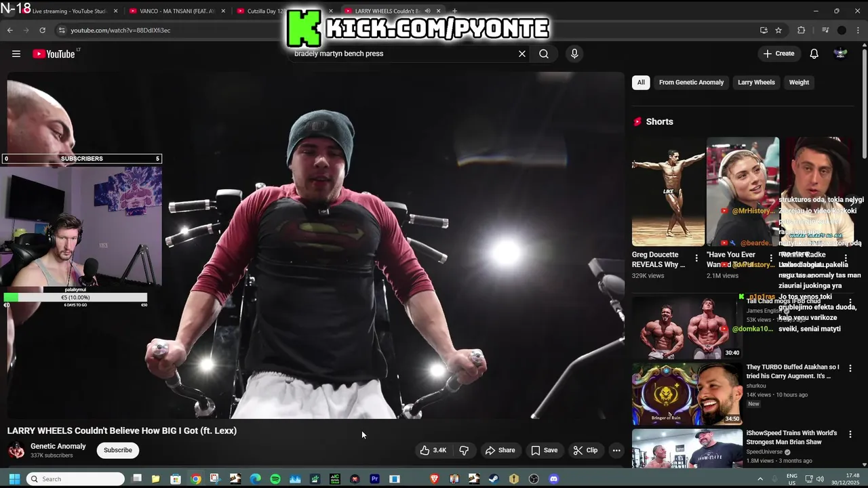This screenshot has height=488, width=868.
Task: Create a clip with the Clip button
Action: 585,450
